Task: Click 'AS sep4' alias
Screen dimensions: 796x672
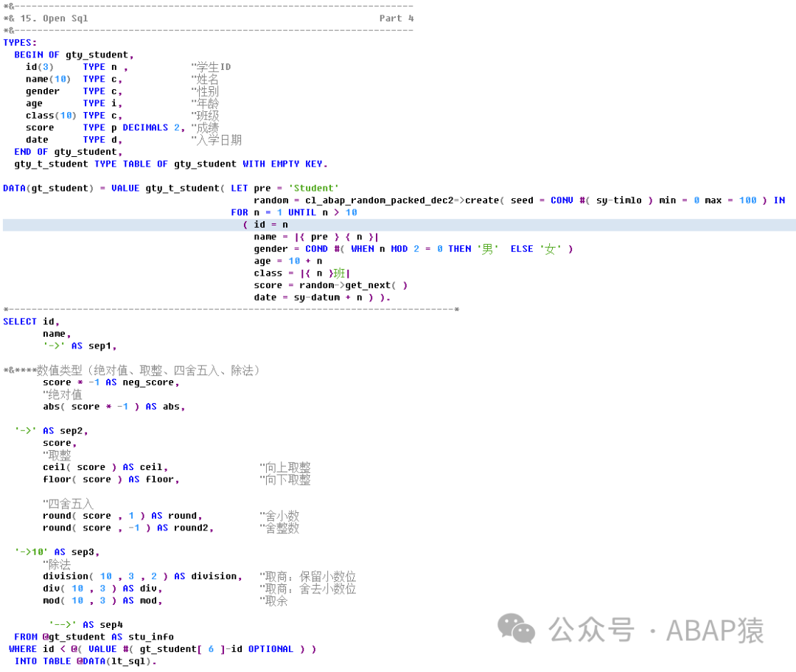Action: pos(102,626)
